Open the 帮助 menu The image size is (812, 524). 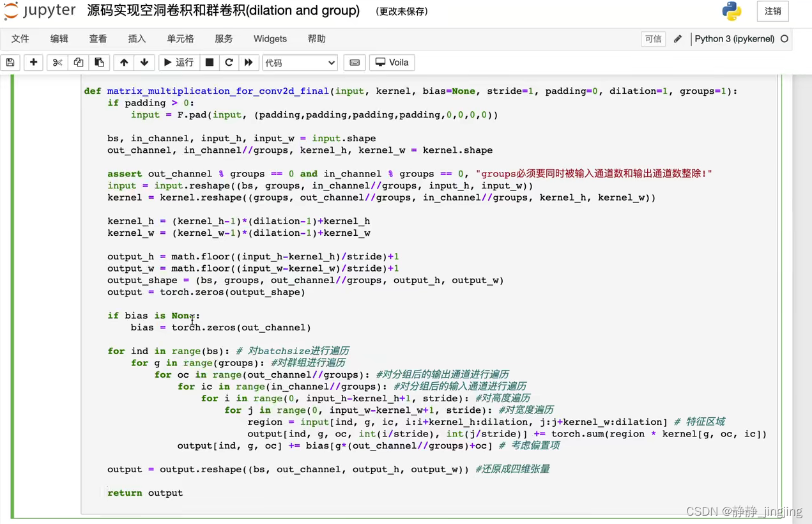coord(316,38)
